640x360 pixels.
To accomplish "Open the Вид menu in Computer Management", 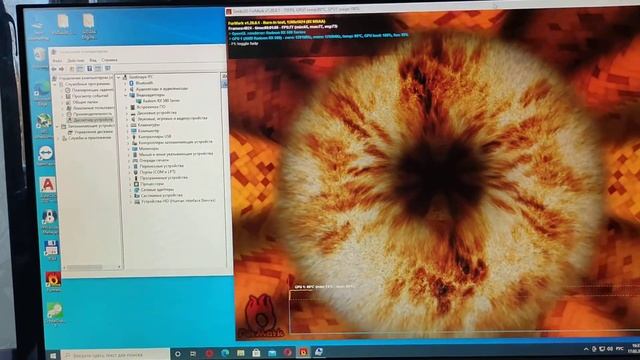I will click(93, 60).
